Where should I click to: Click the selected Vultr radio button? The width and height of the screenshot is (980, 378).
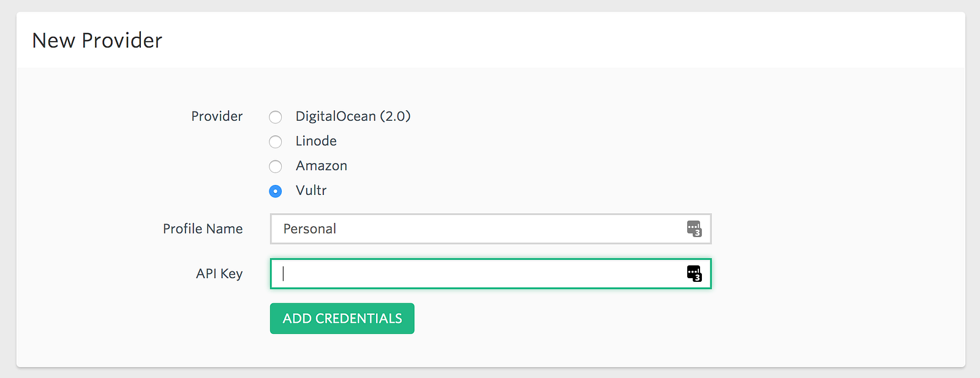276,191
